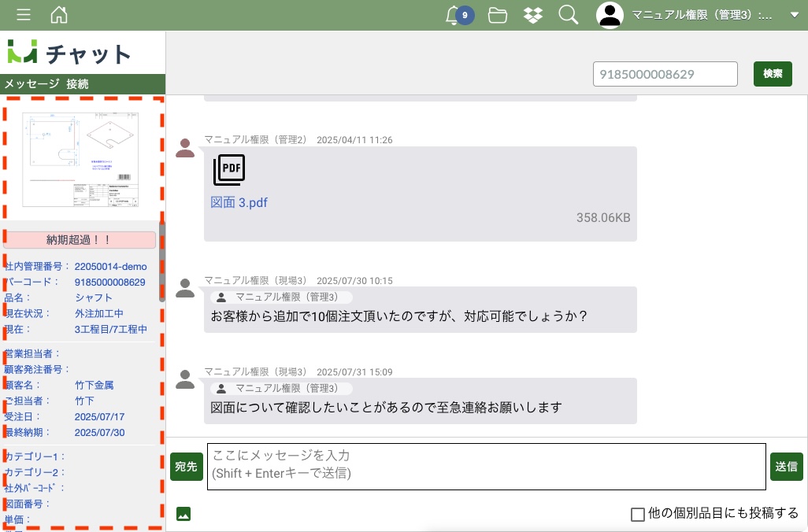The image size is (808, 532).
Task: Open notifications bell with 9 badge
Action: point(453,15)
